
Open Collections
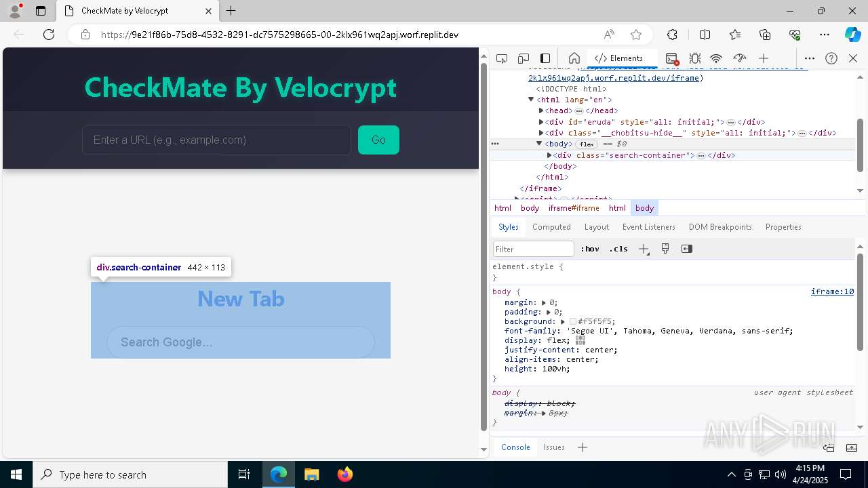point(765,35)
